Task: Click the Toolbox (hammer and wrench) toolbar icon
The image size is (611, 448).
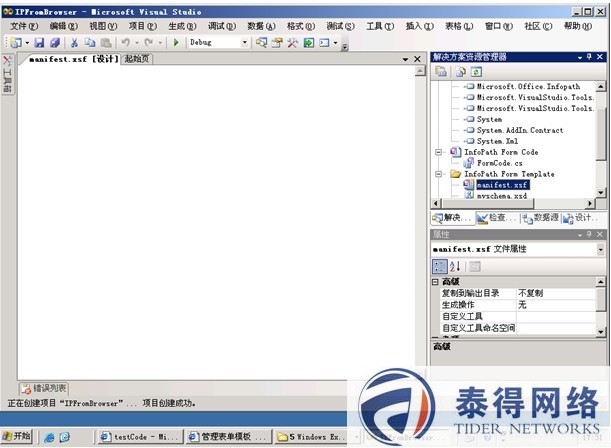Action: pos(293,42)
